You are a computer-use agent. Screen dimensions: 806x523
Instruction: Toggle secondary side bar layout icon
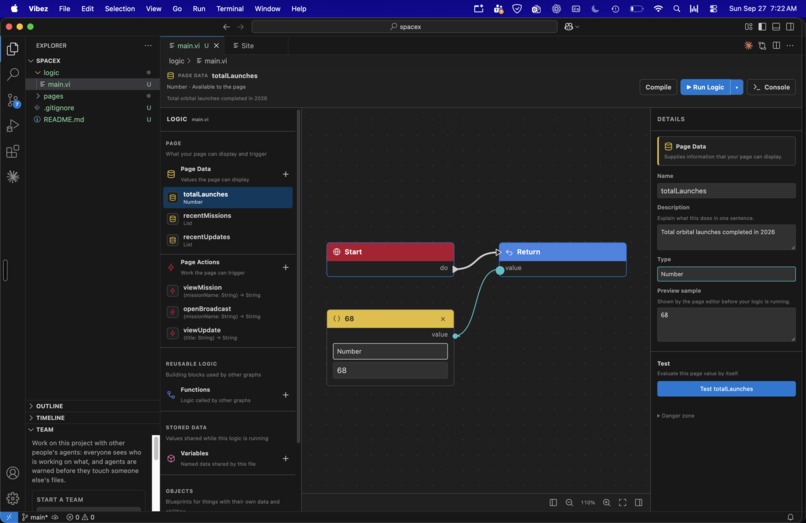click(x=790, y=27)
